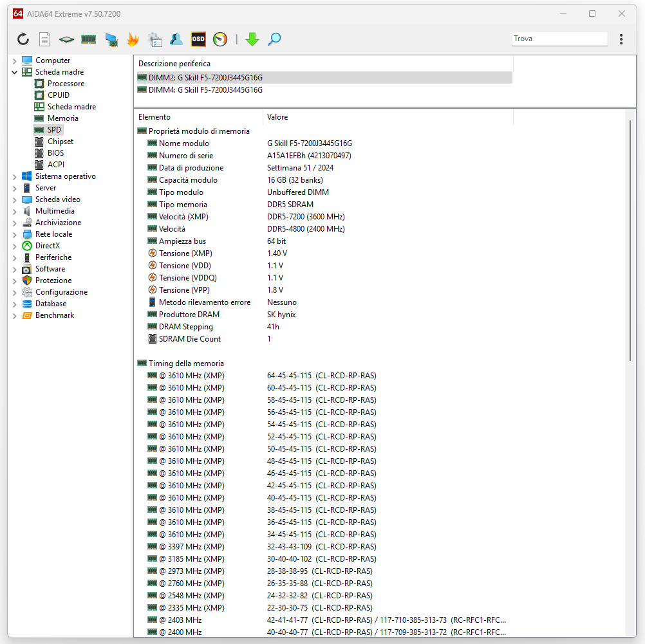The image size is (645, 644).
Task: Click the user account toolbar icon
Action: point(176,39)
